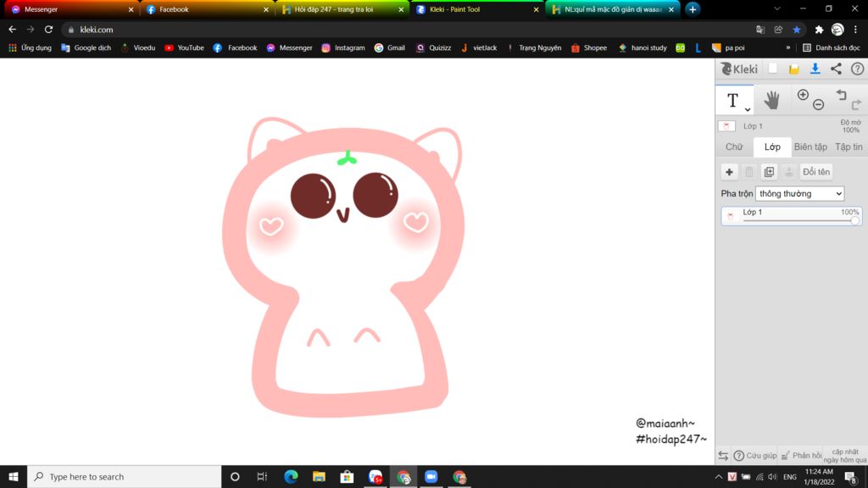Bookmark this page with the star
The height and width of the screenshot is (488, 868).
coord(797,30)
